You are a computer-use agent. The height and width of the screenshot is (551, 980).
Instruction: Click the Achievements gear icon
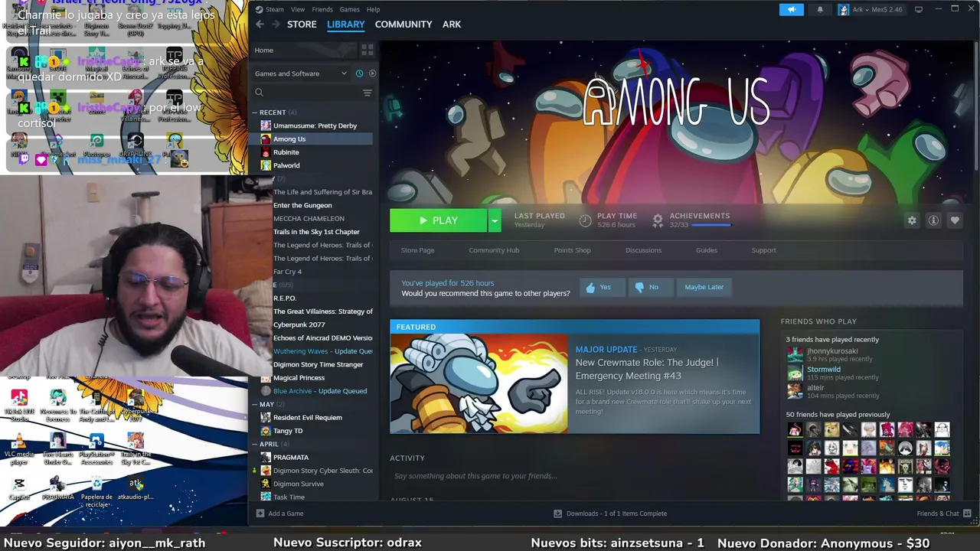657,220
